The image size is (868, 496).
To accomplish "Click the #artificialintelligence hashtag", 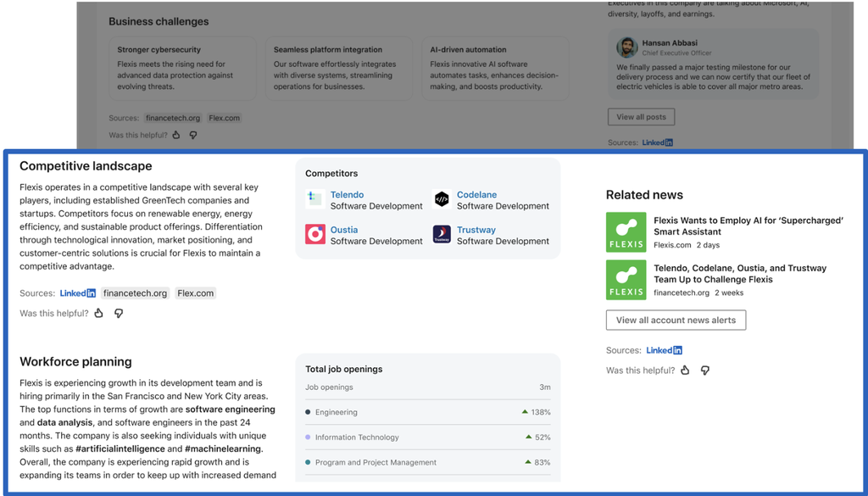I will (120, 449).
